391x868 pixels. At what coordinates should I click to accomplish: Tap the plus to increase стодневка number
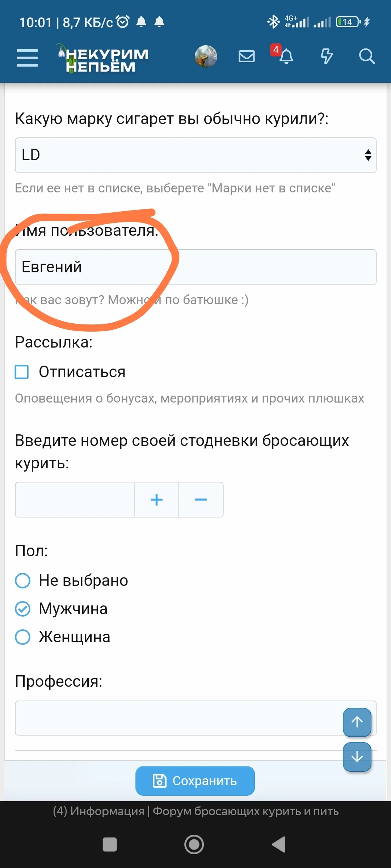pos(156,499)
